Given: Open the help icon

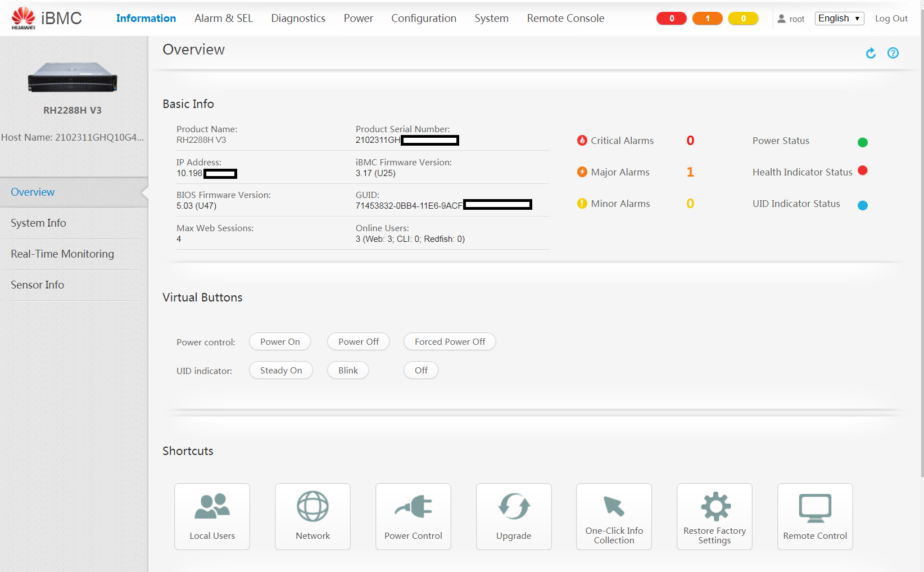Looking at the screenshot, I should pos(893,53).
